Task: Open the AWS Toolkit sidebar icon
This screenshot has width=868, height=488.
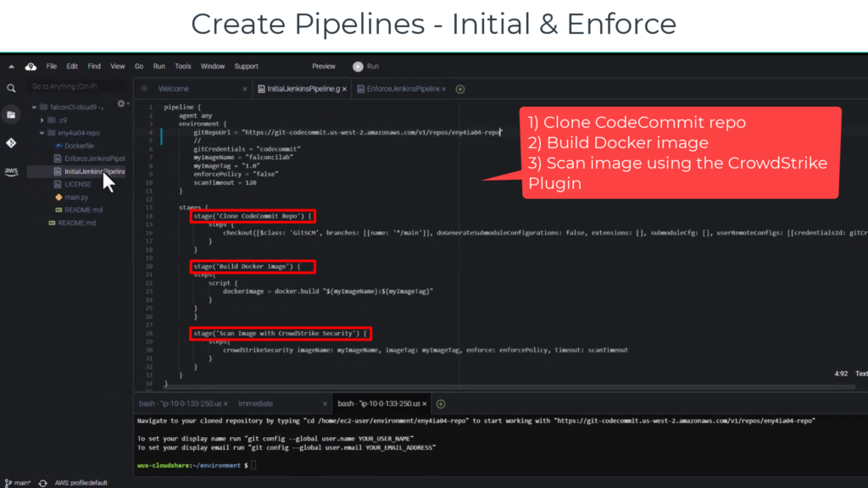Action: click(11, 171)
